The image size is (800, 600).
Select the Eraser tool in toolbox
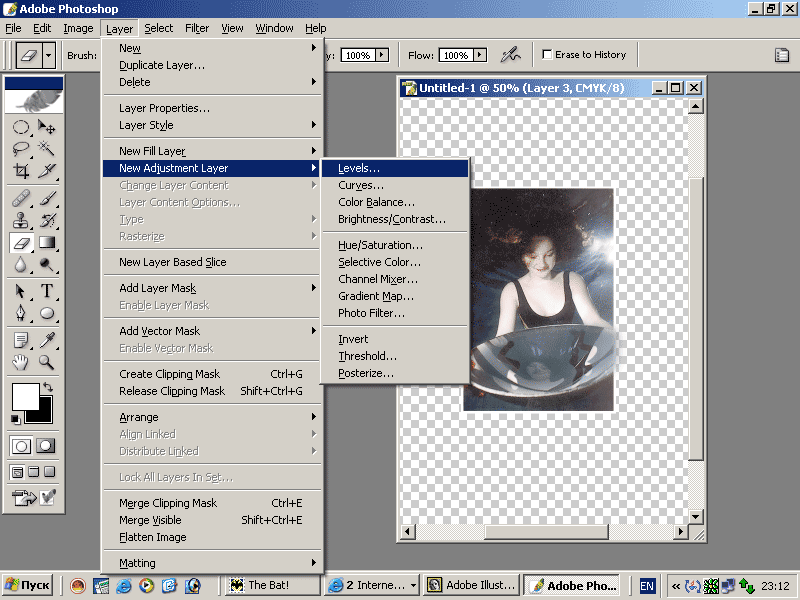pyautogui.click(x=21, y=243)
